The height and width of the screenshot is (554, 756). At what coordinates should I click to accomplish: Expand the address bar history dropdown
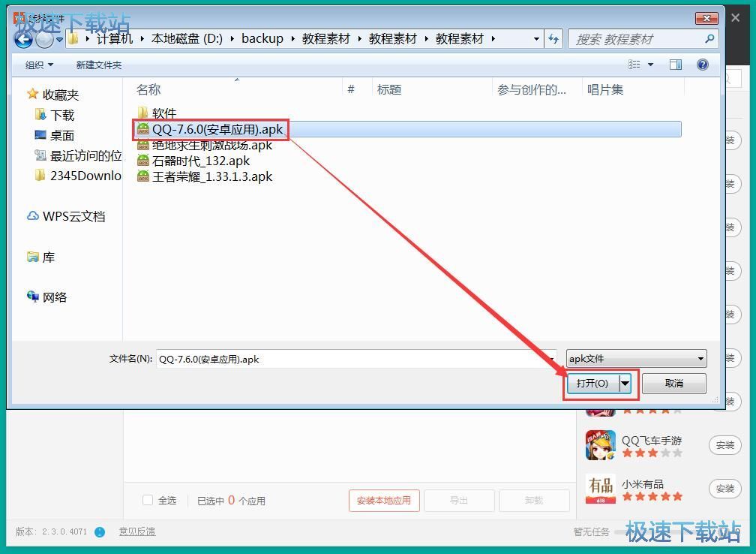pyautogui.click(x=536, y=39)
